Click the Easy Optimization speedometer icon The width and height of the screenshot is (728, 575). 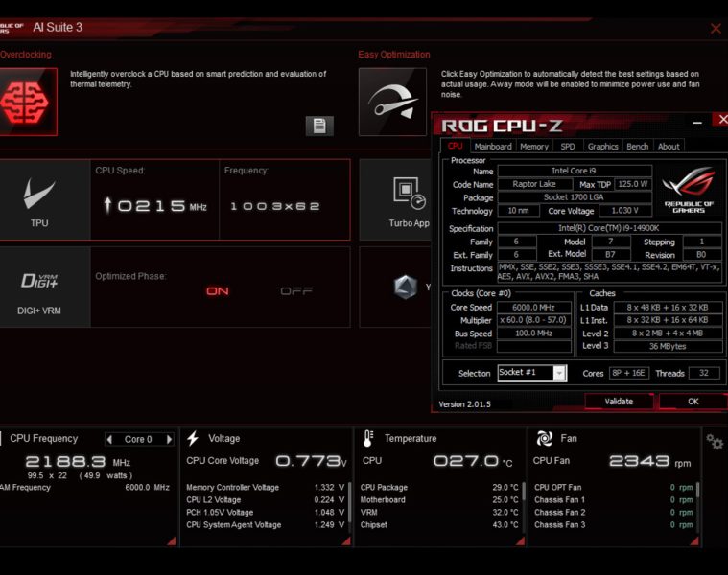pyautogui.click(x=392, y=102)
